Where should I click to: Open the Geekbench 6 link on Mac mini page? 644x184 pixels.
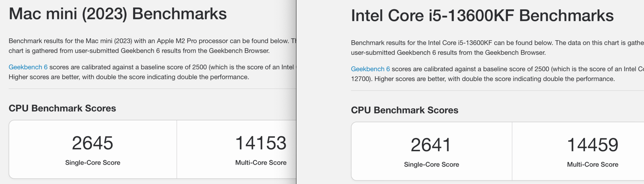28,67
